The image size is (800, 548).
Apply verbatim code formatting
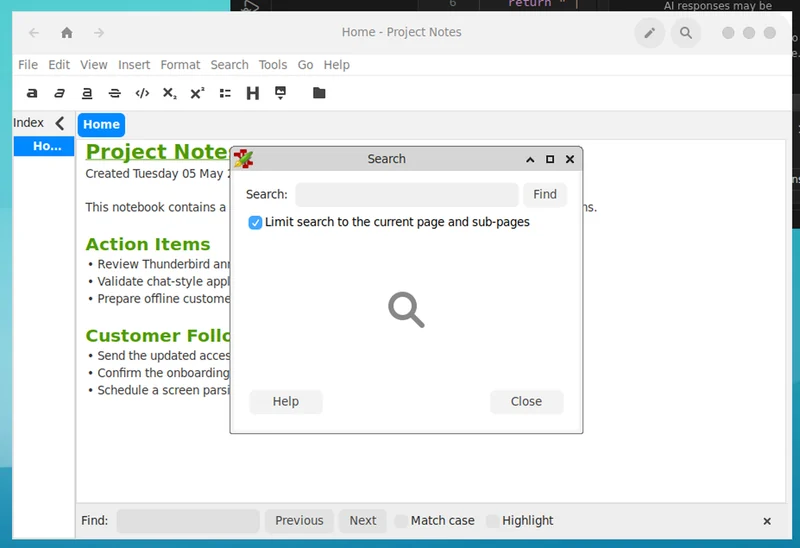(142, 93)
